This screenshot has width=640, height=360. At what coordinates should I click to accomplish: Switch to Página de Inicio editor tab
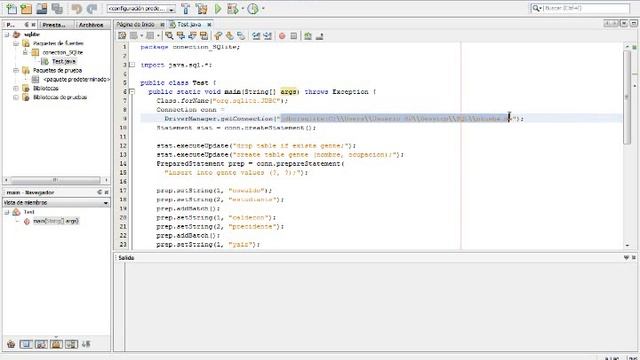(136, 24)
